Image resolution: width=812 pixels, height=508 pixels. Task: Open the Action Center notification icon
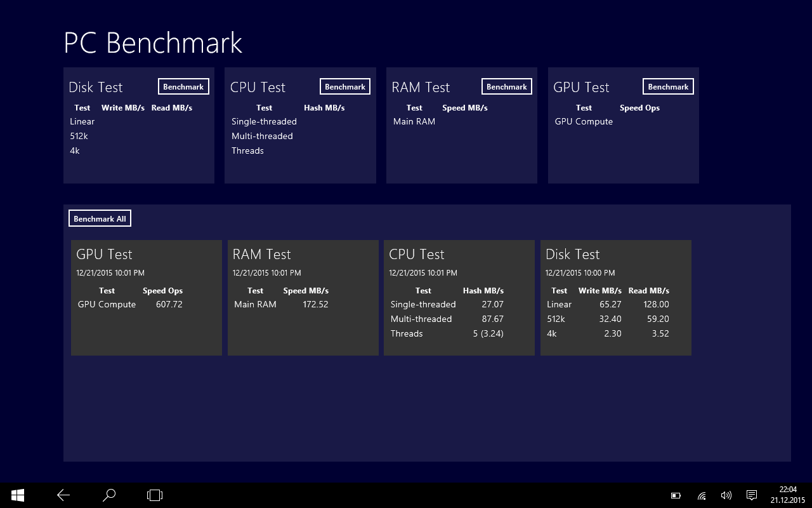pyautogui.click(x=752, y=495)
